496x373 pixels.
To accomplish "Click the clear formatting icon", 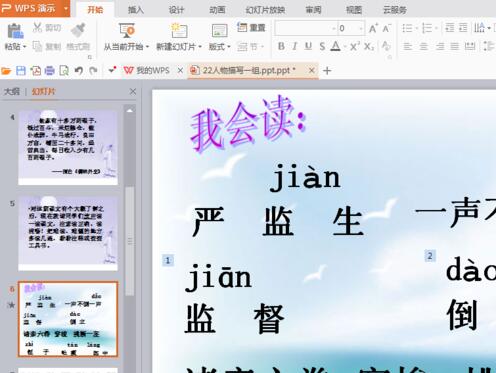I will [386, 46].
